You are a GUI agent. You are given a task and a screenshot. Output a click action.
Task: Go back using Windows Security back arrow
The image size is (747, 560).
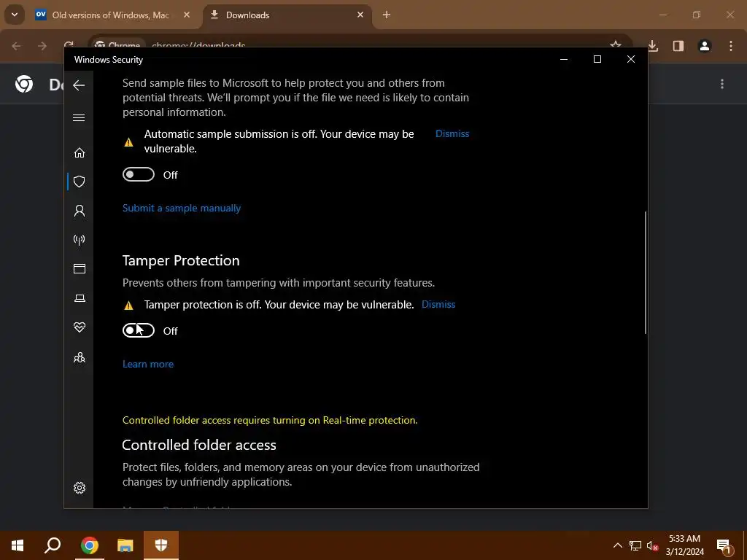tap(79, 85)
